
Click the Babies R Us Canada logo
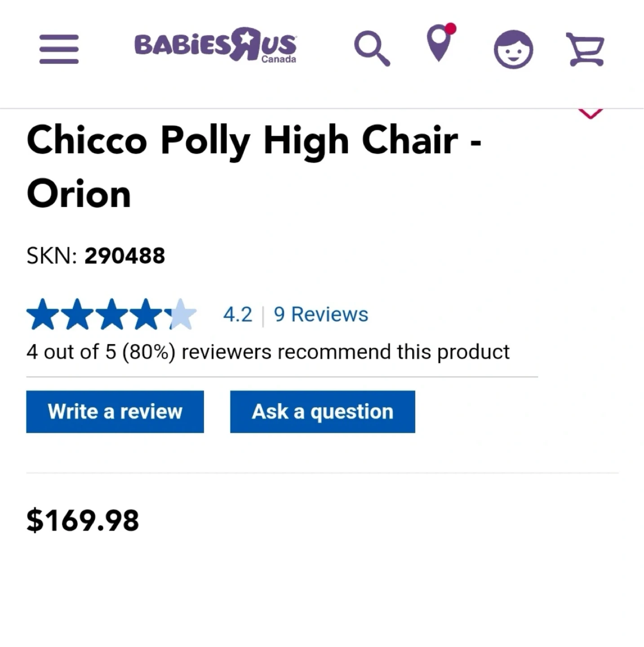215,45
